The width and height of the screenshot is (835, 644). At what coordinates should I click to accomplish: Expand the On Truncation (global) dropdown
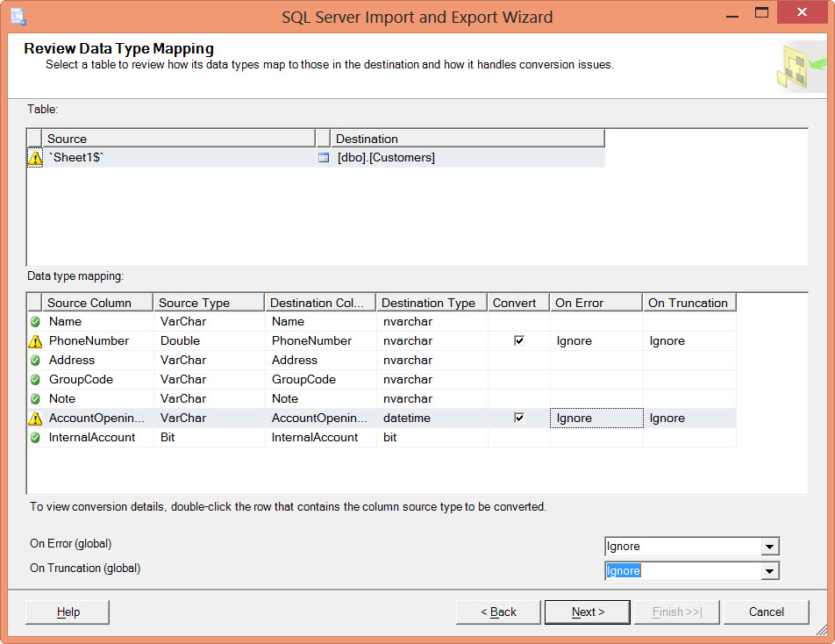[x=769, y=571]
